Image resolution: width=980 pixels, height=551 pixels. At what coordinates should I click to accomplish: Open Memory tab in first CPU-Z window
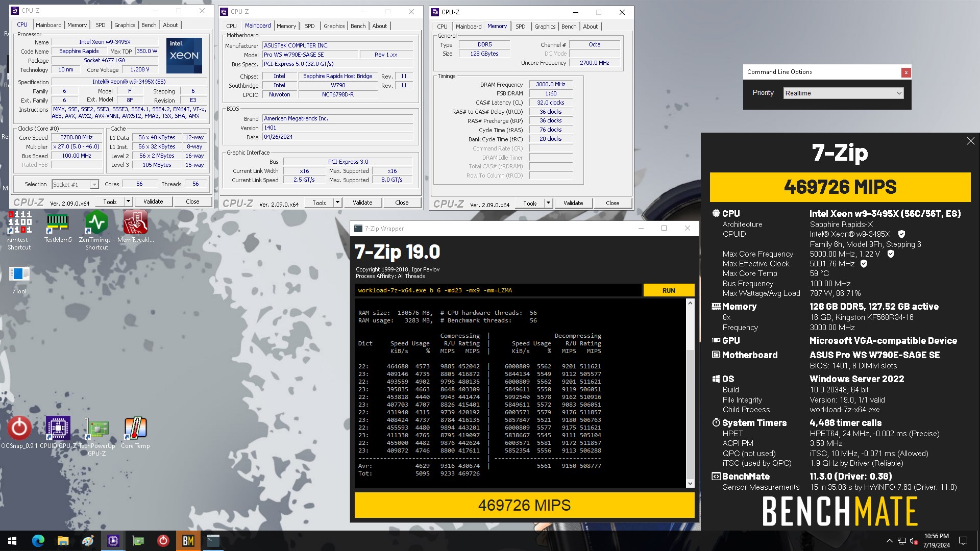point(77,25)
